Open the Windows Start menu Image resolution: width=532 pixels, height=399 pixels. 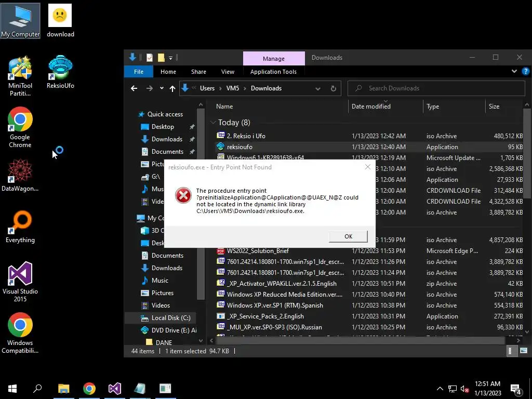click(x=12, y=389)
